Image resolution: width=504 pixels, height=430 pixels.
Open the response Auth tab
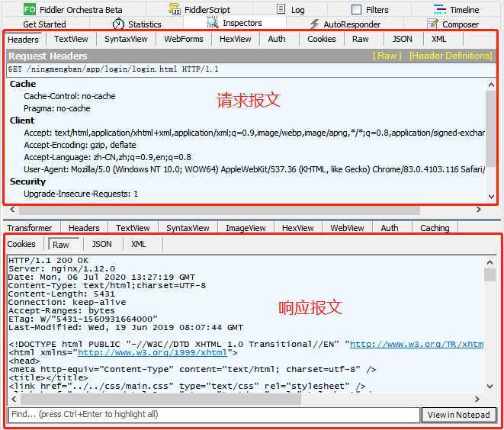(390, 228)
